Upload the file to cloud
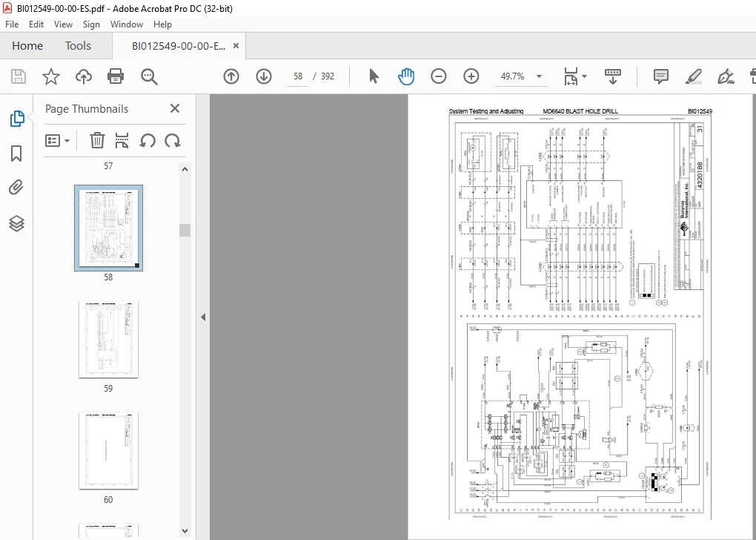 point(84,76)
